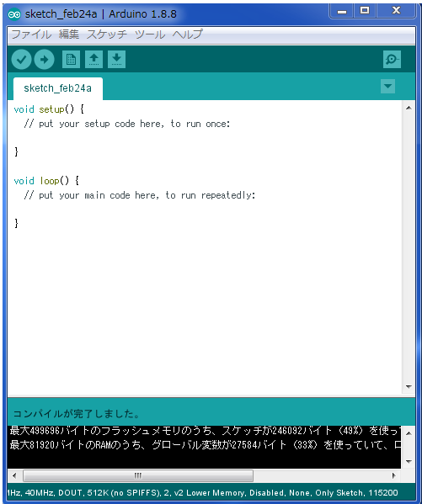This screenshot has width=422, height=504.
Task: Click the horizontal scrollbar right arrow
Action: click(x=393, y=475)
